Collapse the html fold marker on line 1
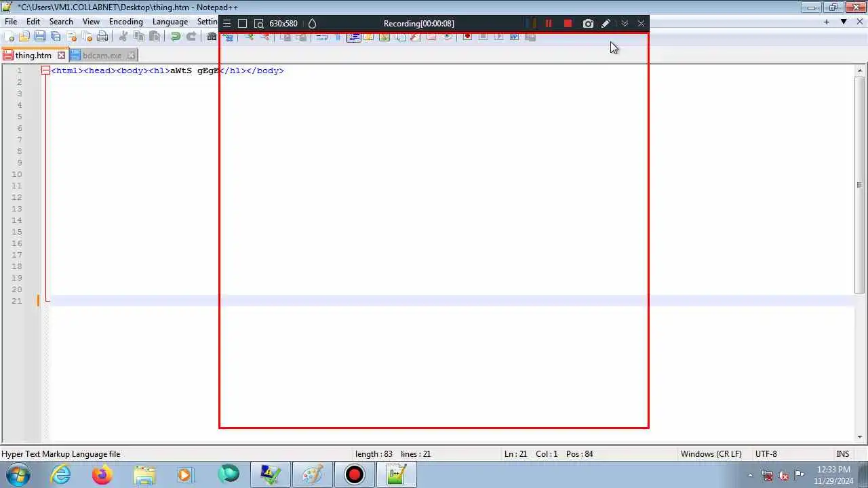This screenshot has height=488, width=868. coord(45,70)
